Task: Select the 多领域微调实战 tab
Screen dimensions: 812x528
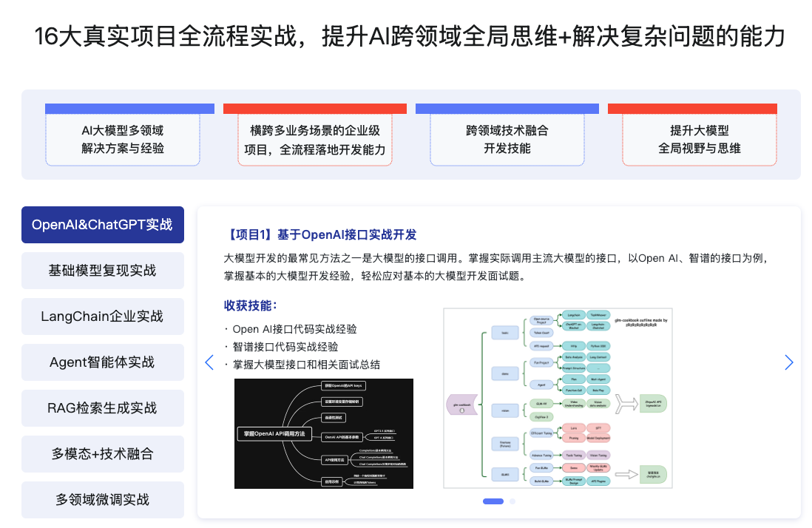Action: pyautogui.click(x=102, y=500)
